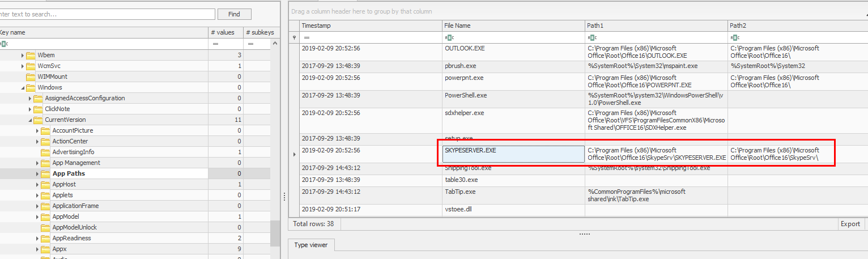Expand the Wbem key

coord(23,55)
